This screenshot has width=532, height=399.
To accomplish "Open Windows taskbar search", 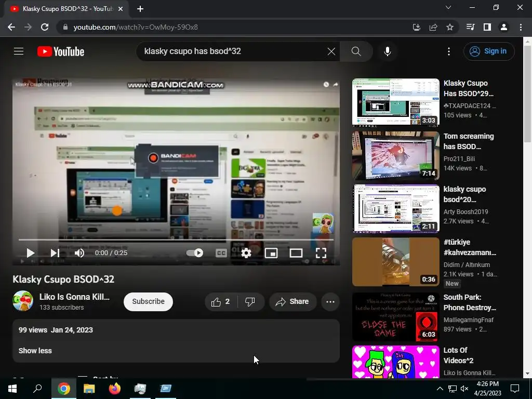I will [37, 389].
